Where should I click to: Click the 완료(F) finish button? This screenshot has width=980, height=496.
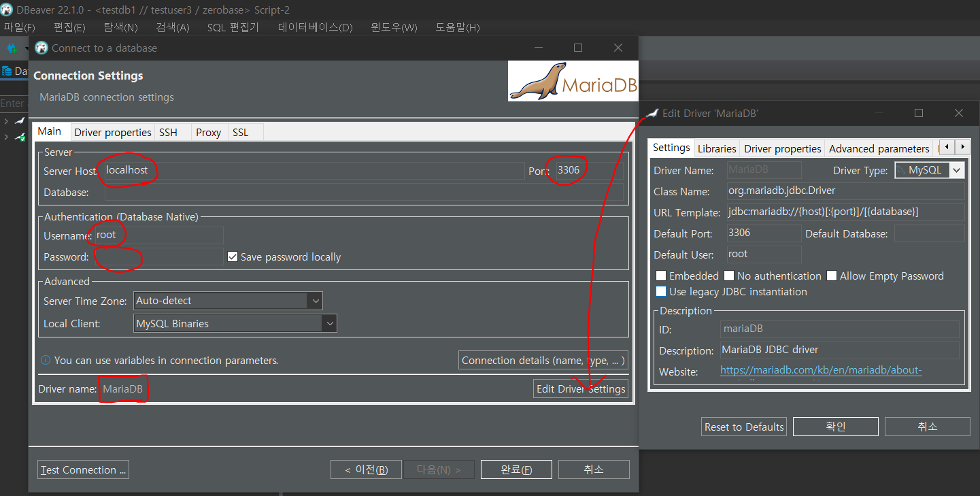(516, 469)
